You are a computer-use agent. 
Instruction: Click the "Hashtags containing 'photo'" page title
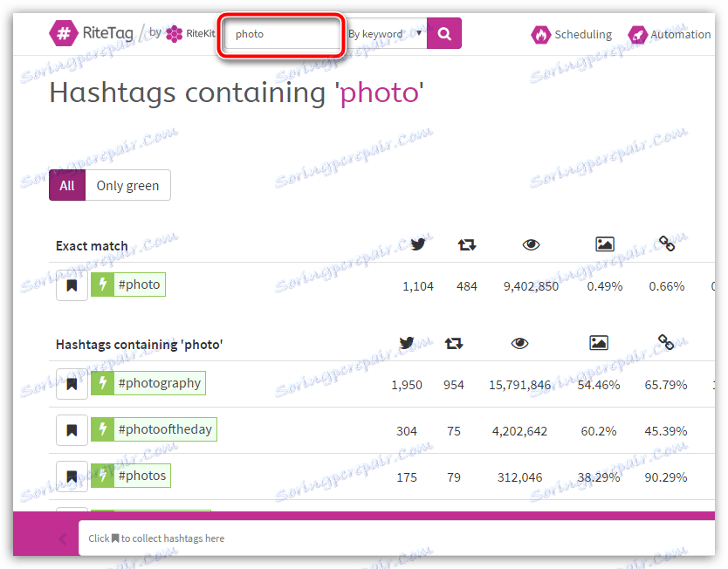point(237,93)
